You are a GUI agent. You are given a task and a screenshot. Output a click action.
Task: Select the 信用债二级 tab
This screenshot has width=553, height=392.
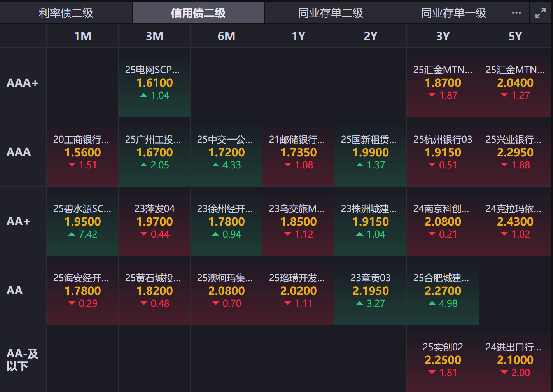pos(198,13)
